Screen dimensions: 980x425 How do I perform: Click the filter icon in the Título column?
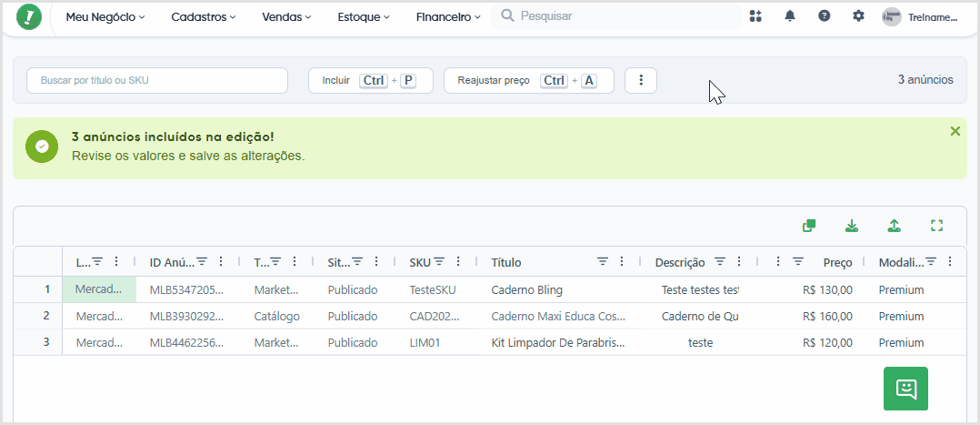pyautogui.click(x=603, y=261)
